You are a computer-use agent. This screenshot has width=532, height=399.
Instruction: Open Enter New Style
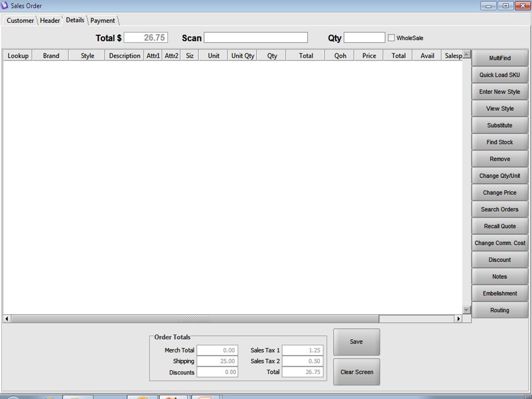pyautogui.click(x=500, y=91)
